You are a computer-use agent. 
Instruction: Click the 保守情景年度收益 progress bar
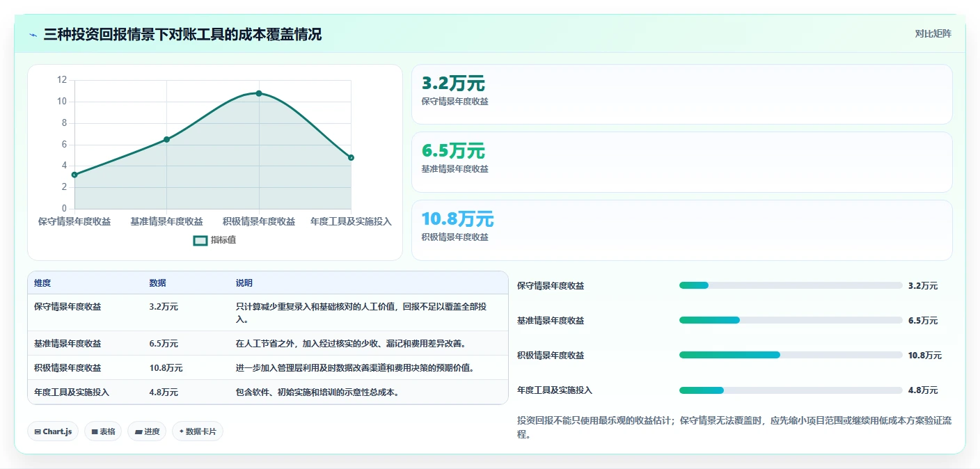click(791, 285)
